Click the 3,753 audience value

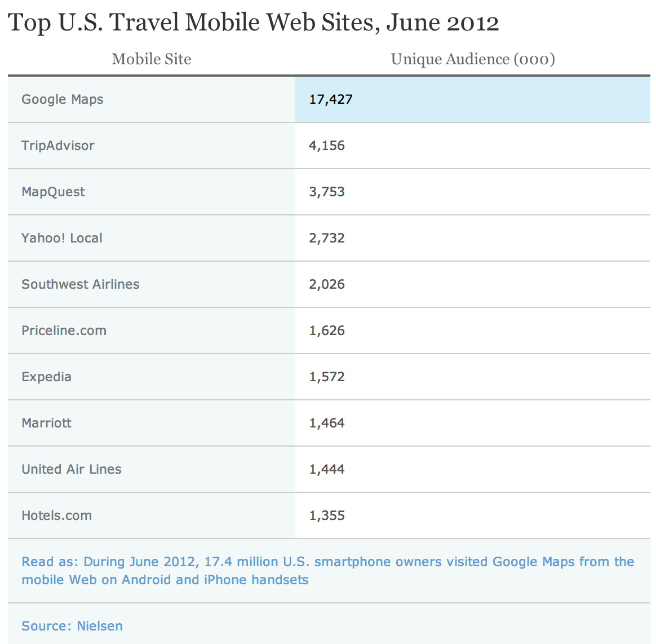(x=327, y=192)
